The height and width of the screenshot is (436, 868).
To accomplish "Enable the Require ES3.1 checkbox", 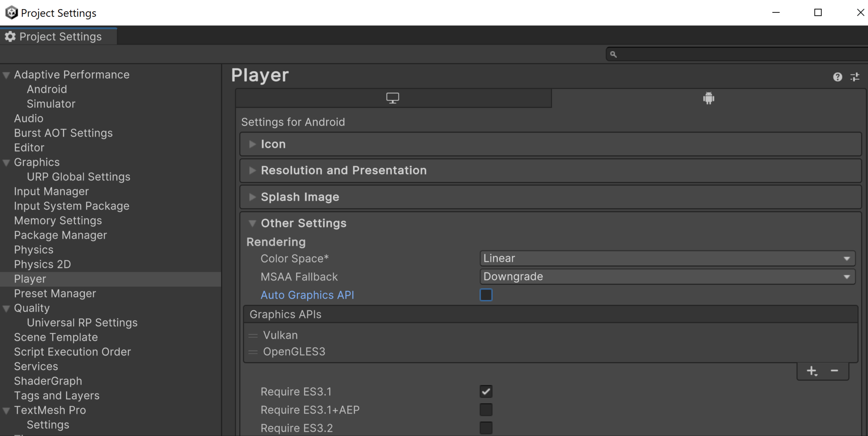I will (486, 391).
